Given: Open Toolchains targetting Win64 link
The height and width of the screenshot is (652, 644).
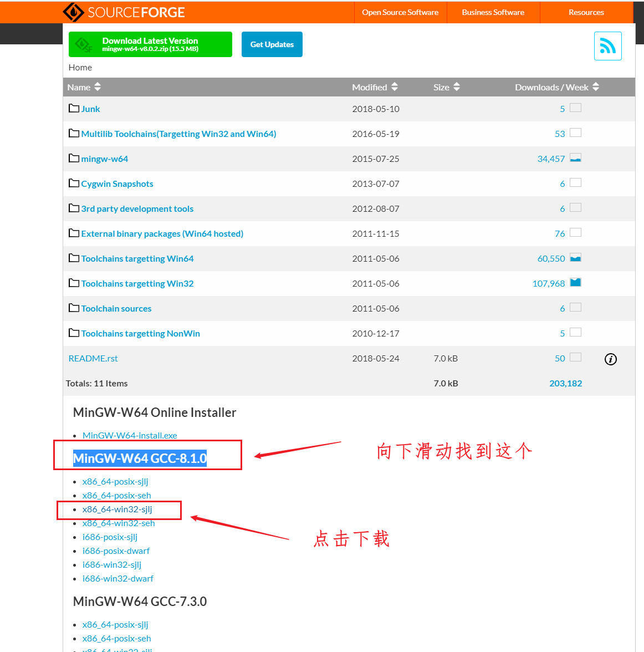Looking at the screenshot, I should click(x=137, y=258).
